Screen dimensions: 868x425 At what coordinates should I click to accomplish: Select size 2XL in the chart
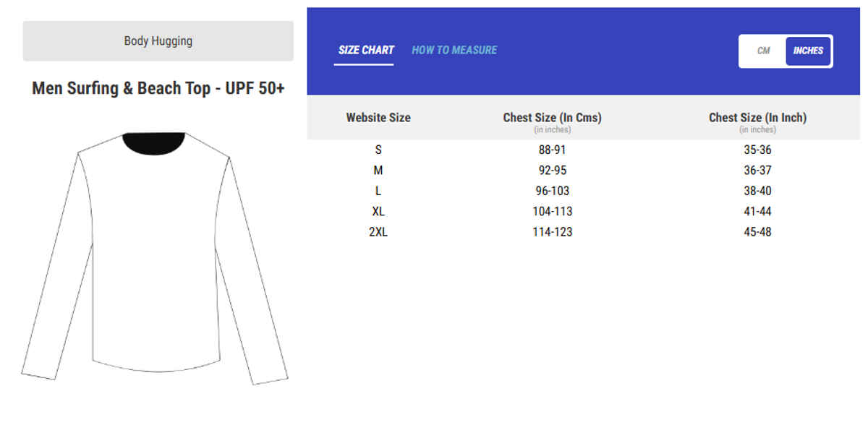[378, 232]
